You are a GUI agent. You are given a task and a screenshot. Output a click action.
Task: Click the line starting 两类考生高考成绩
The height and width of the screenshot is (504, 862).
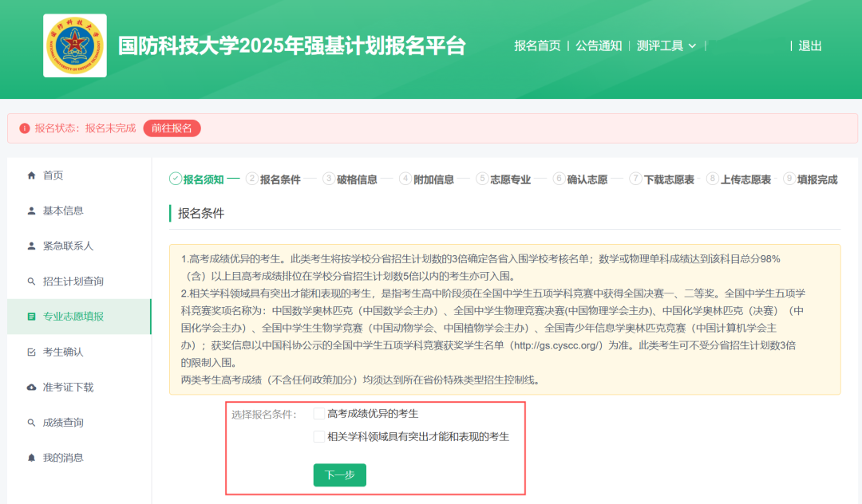(x=362, y=380)
